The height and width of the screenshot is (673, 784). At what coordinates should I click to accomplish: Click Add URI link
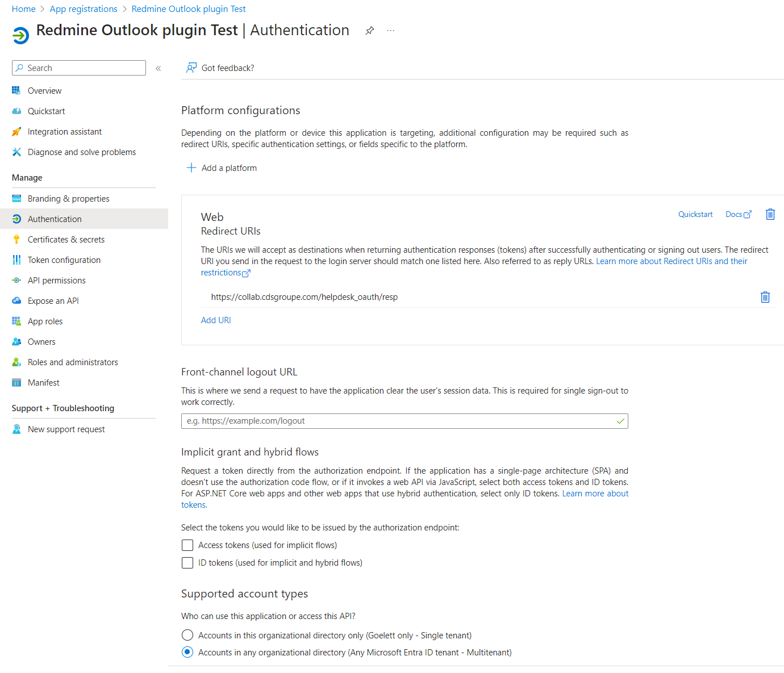tap(216, 320)
